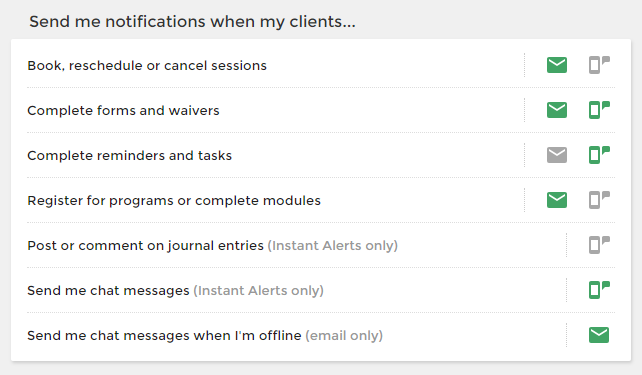
Task: Click 'Send me chat messages when I'm offline'
Action: (x=164, y=336)
